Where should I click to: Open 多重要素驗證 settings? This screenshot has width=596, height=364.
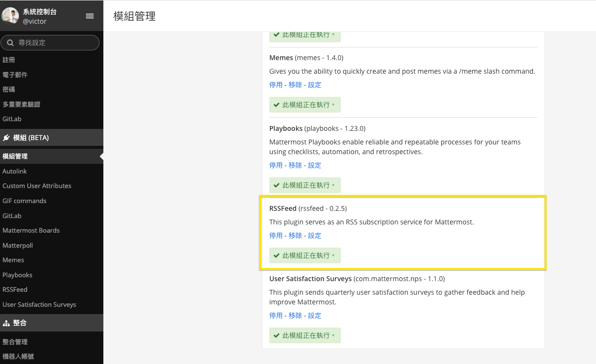click(21, 104)
